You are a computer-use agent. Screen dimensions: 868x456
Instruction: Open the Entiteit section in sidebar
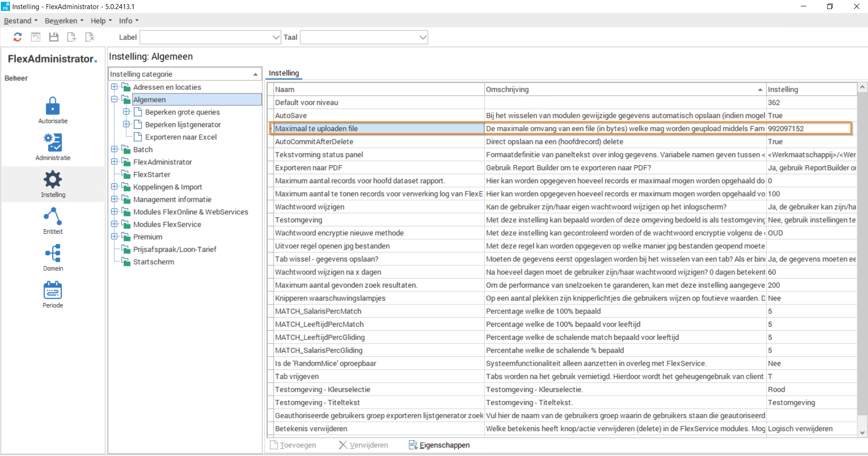(x=53, y=221)
